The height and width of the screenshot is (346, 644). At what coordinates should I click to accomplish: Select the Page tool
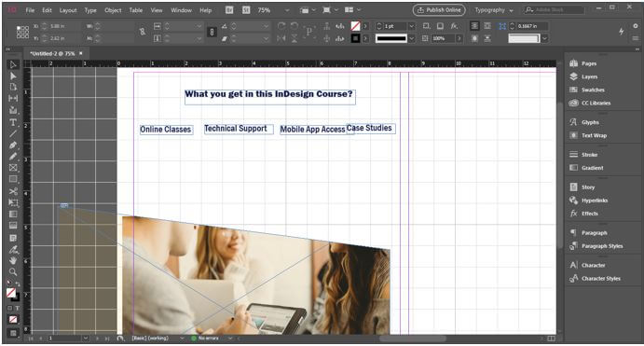click(13, 87)
